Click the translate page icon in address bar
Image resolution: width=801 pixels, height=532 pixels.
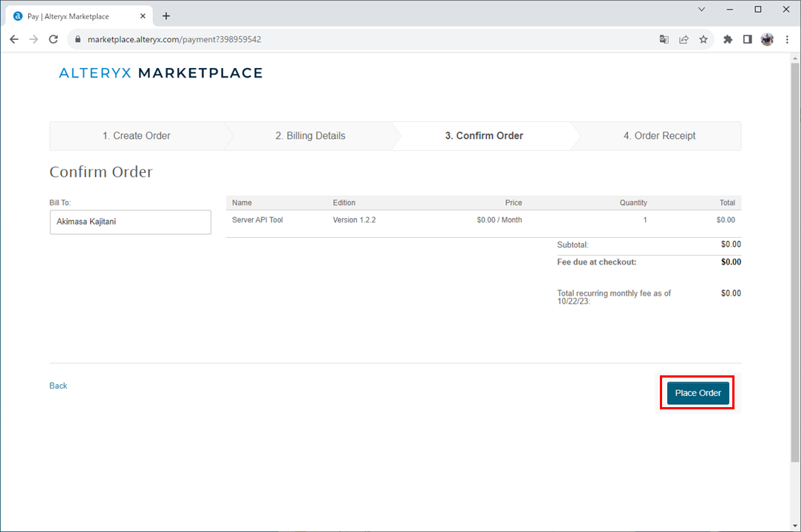point(664,39)
